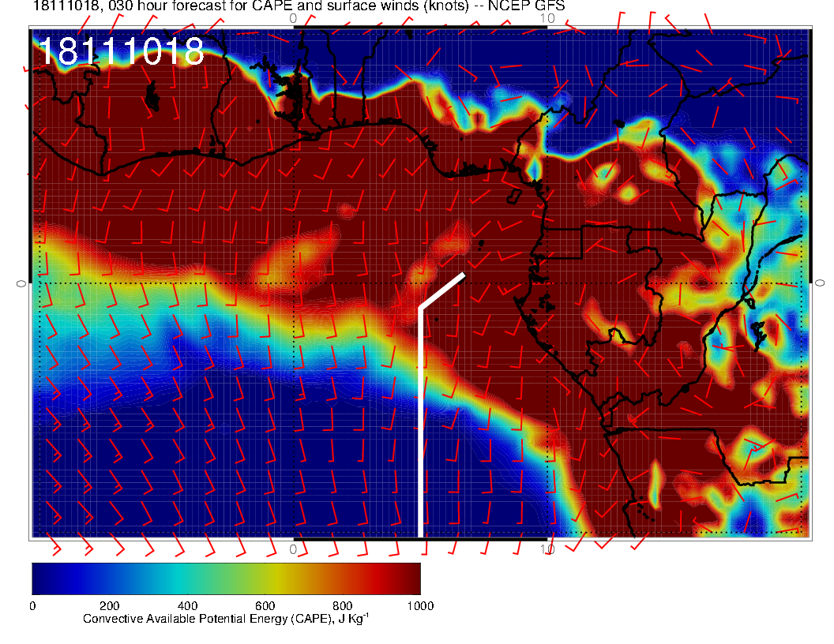This screenshot has height=644, width=834.
Task: Click the top longitude label 10
Action: pyautogui.click(x=547, y=17)
